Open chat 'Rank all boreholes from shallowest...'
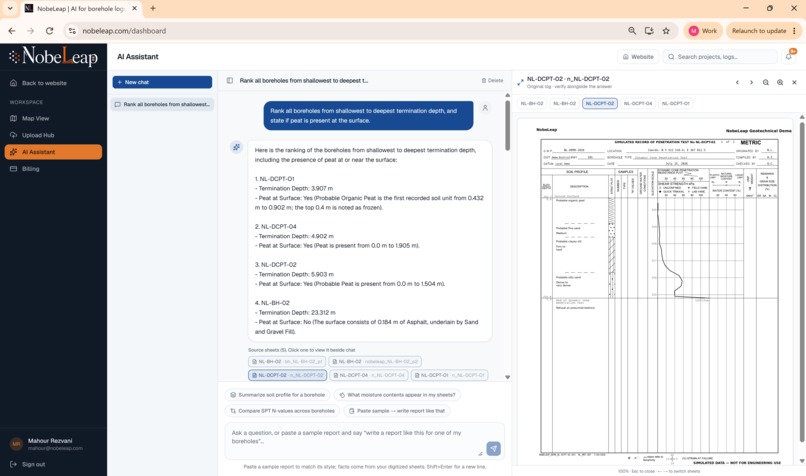 pyautogui.click(x=162, y=104)
